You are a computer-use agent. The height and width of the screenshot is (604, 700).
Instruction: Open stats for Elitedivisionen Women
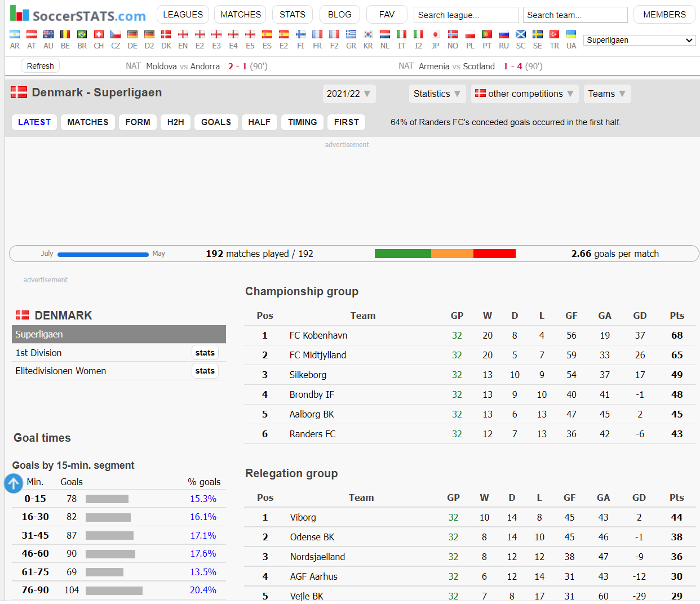pos(205,371)
